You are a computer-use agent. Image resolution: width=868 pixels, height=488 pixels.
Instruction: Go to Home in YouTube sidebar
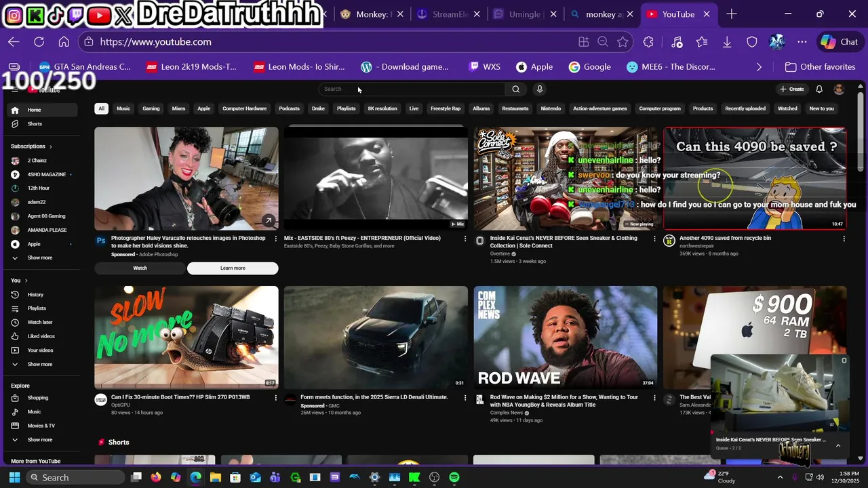pyautogui.click(x=42, y=110)
